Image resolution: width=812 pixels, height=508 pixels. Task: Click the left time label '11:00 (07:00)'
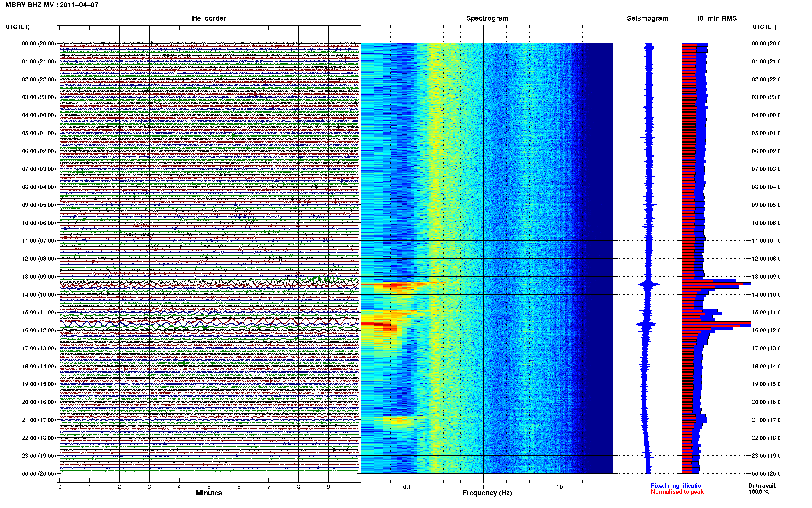tap(39, 241)
